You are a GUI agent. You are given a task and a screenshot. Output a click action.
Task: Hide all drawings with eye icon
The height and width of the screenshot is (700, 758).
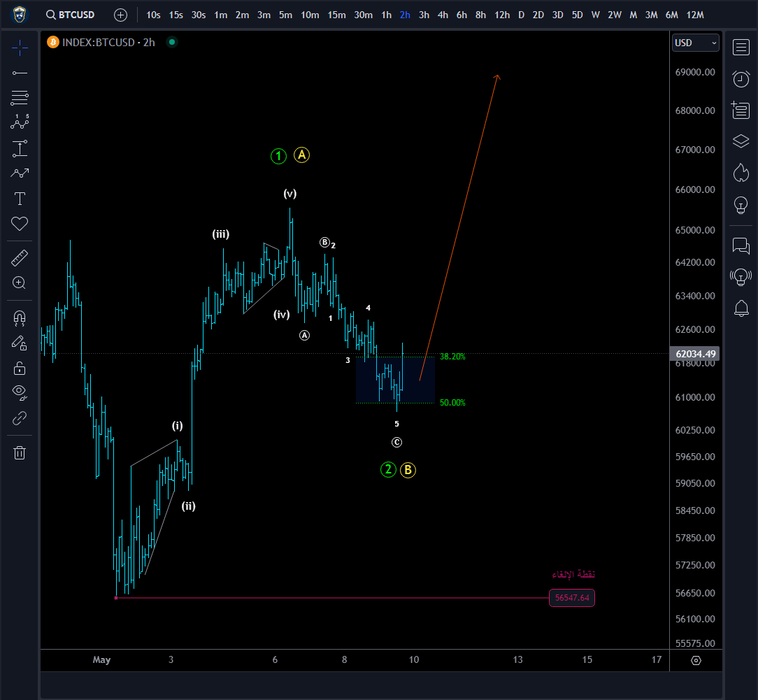[20, 392]
